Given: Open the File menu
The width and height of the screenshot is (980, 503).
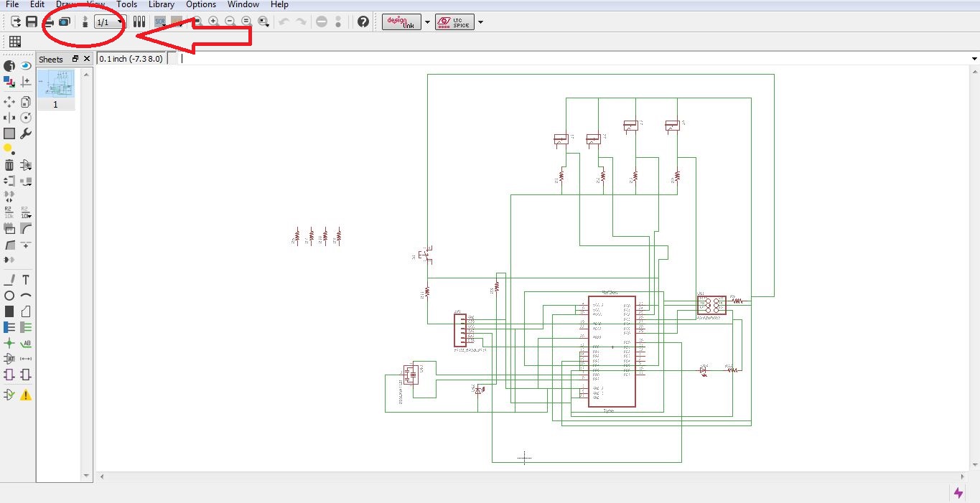Looking at the screenshot, I should 12,4.
